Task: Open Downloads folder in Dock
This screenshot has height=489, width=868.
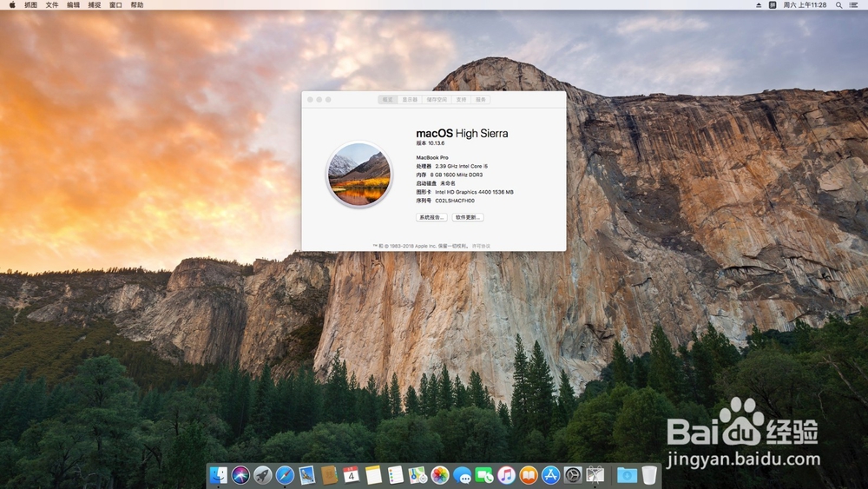Action: (627, 474)
